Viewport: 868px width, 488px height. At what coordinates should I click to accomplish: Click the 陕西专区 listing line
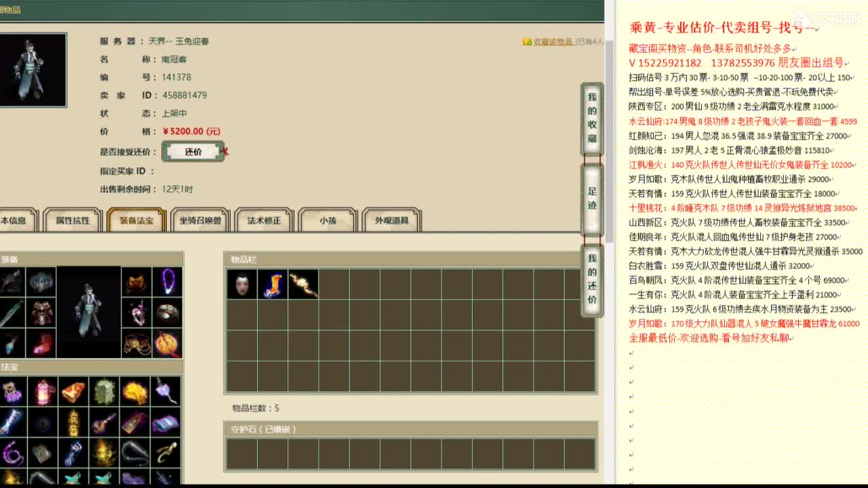point(732,106)
